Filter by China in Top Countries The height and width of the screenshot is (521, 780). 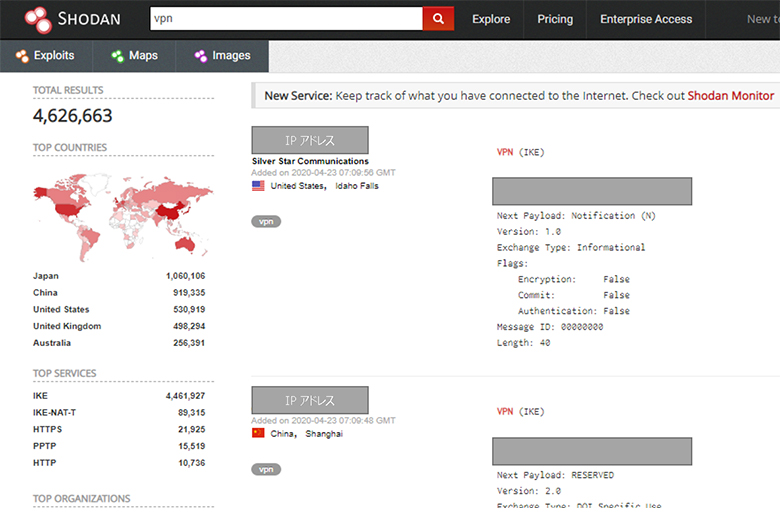pyautogui.click(x=45, y=293)
